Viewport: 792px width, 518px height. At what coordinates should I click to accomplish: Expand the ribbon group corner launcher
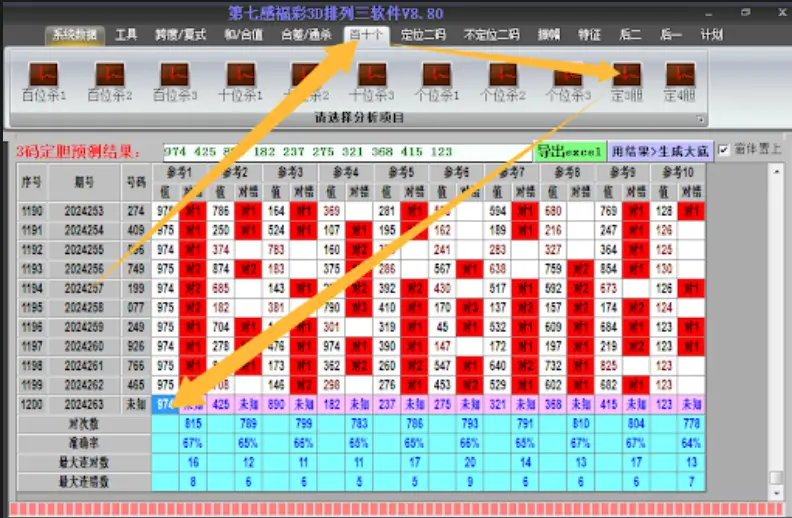[701, 119]
